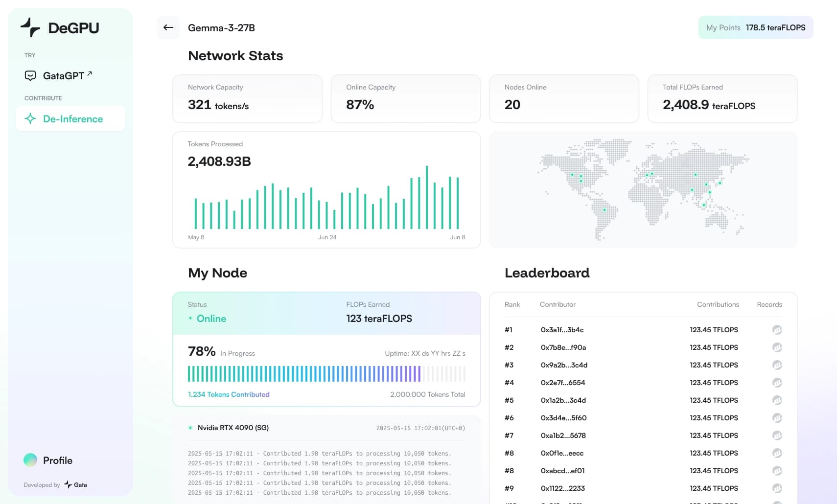Viewport: 837px width, 504px height.
Task: Open the records icon for rank #1
Action: coord(777,330)
